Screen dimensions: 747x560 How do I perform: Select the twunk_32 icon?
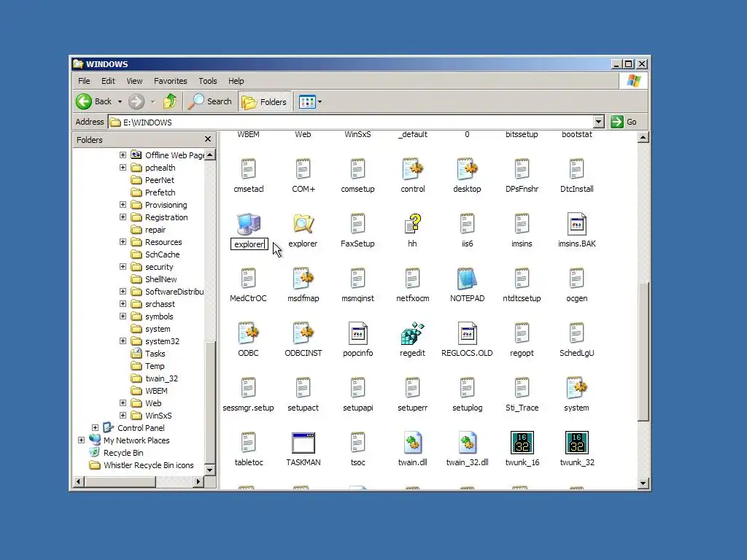tap(576, 443)
